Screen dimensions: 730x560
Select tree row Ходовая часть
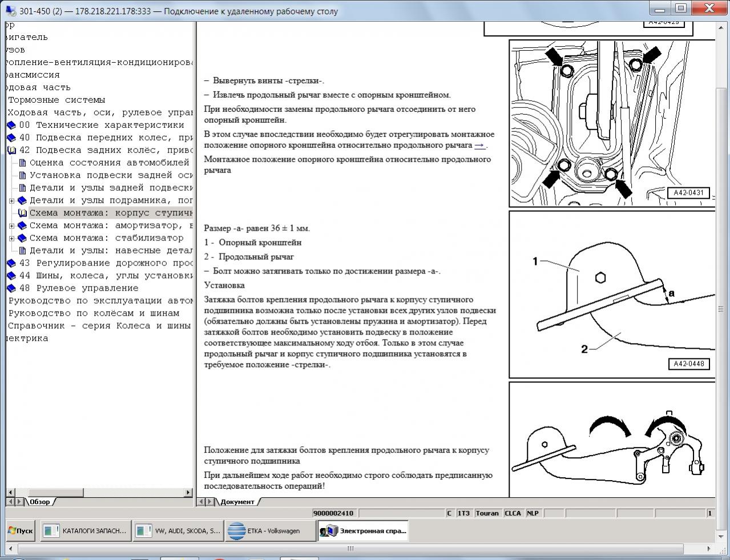point(38,87)
